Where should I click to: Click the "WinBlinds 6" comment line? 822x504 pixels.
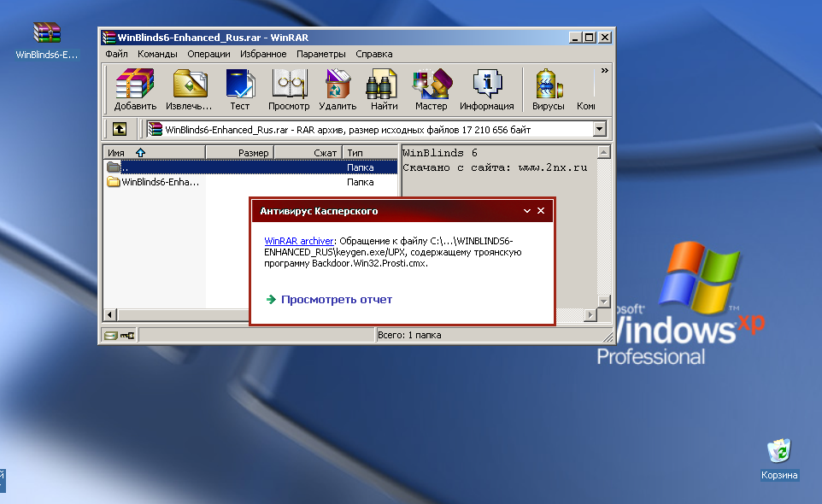coord(440,153)
